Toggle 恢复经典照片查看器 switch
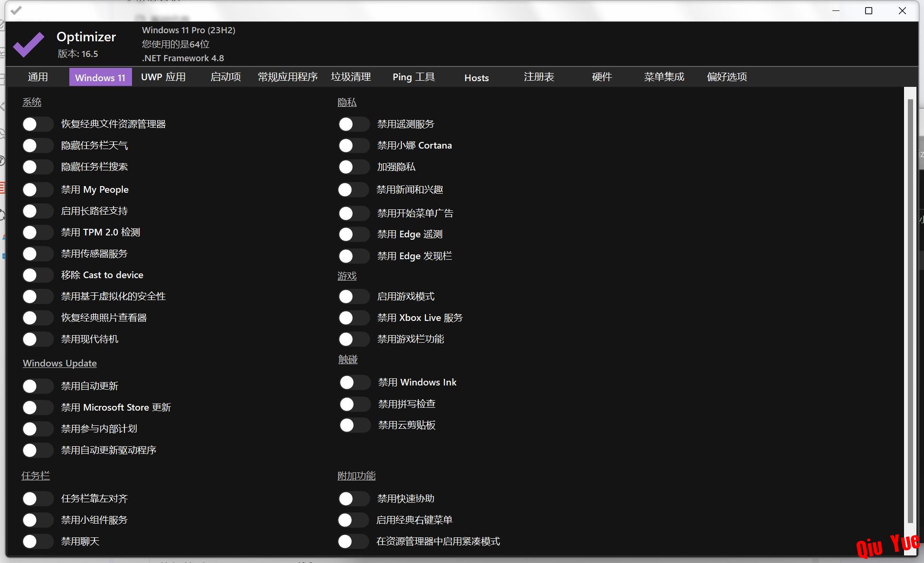This screenshot has height=563, width=924. point(38,318)
